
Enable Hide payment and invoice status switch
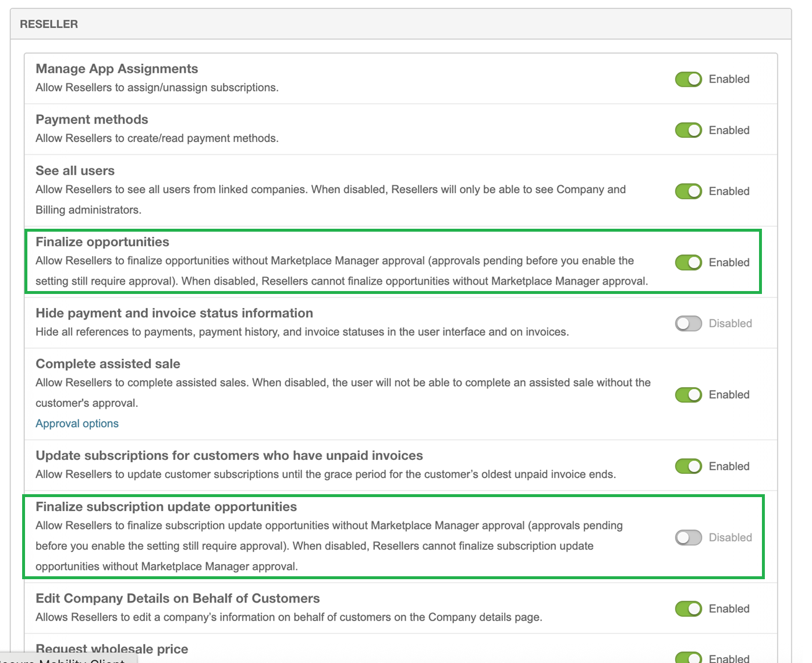point(688,324)
